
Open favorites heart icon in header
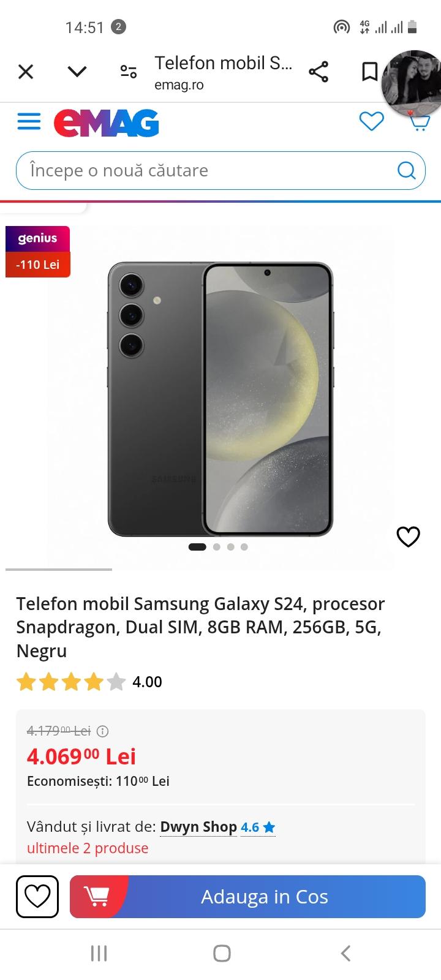371,121
